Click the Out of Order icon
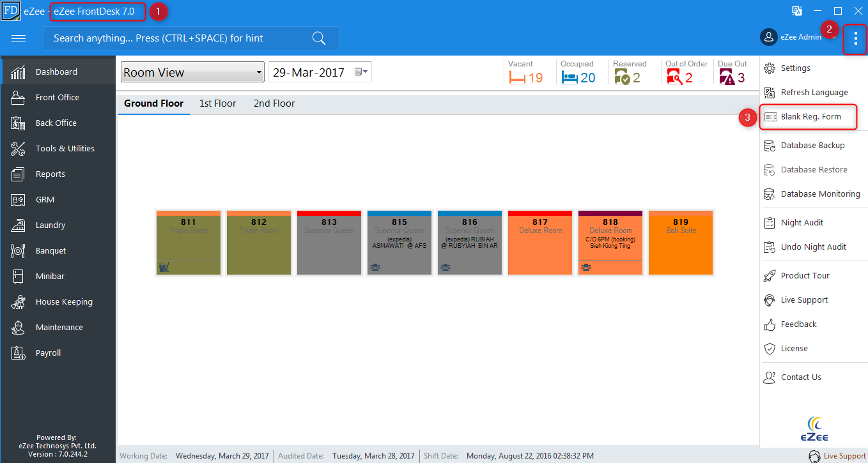 (674, 77)
